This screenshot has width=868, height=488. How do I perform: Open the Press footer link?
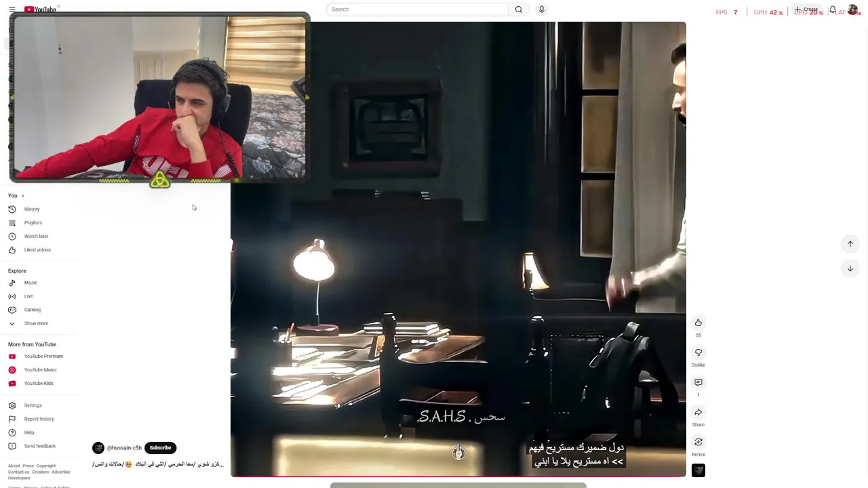pyautogui.click(x=28, y=466)
